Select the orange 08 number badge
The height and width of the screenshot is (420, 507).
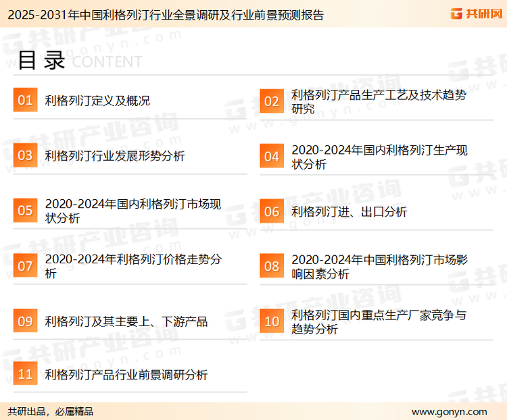pyautogui.click(x=272, y=266)
